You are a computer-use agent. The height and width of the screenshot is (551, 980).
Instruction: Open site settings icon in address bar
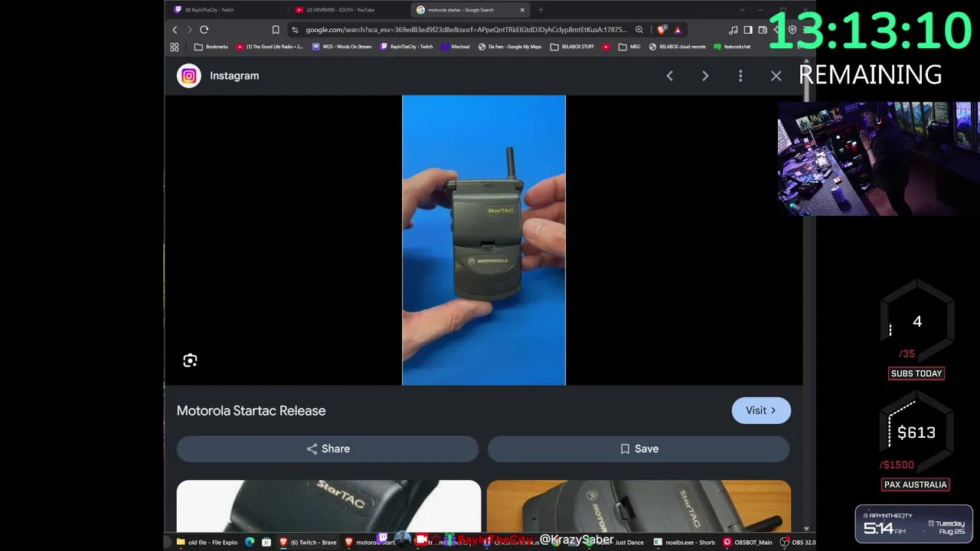click(x=295, y=30)
